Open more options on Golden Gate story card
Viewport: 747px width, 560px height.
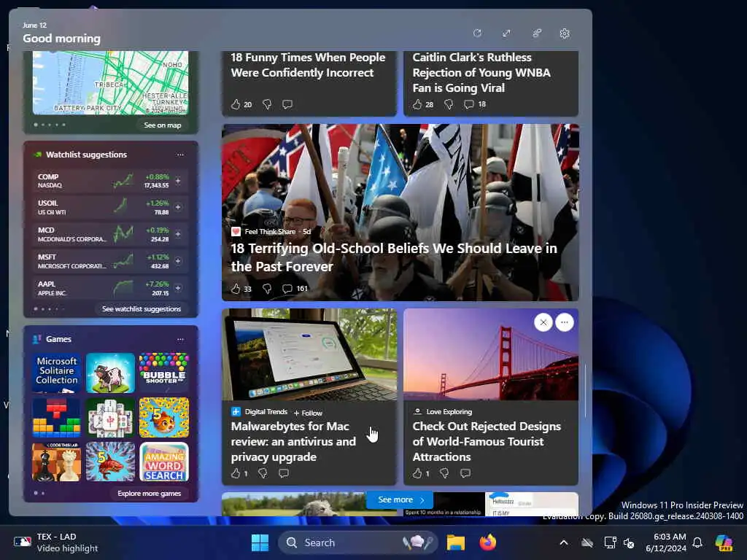(565, 322)
